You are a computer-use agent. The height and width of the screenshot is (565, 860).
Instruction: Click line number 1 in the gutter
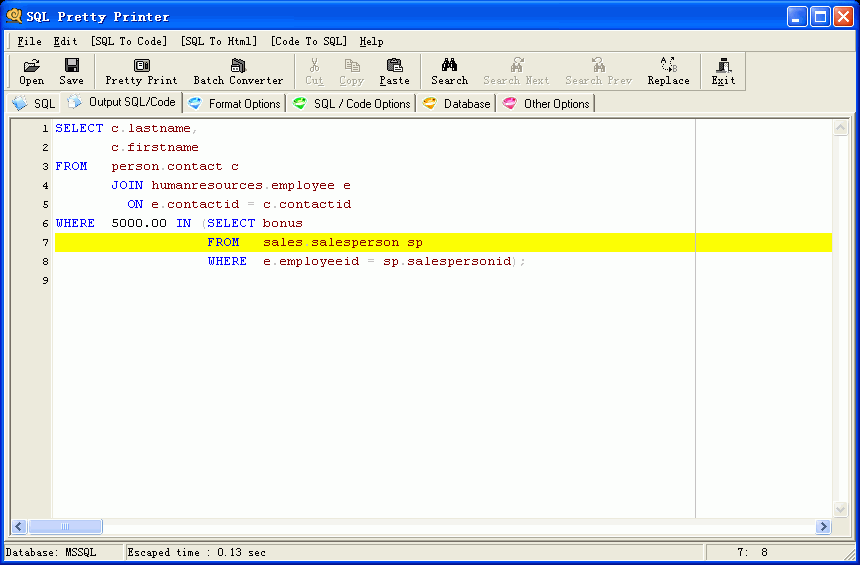pos(46,128)
